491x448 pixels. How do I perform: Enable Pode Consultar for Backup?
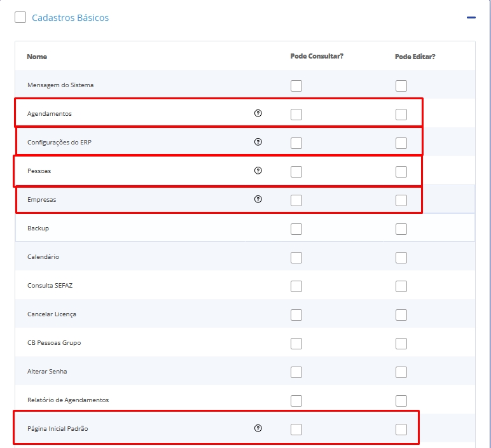tap(296, 229)
